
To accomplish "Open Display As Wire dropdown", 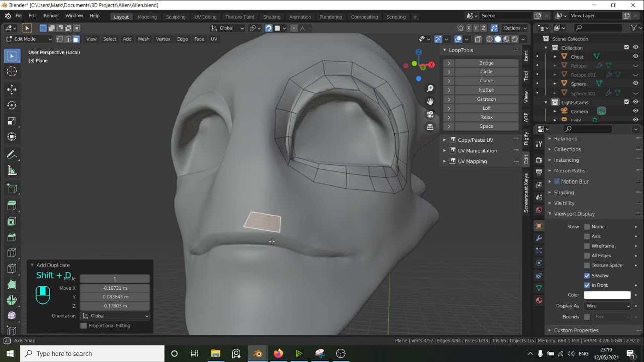I will click(607, 306).
